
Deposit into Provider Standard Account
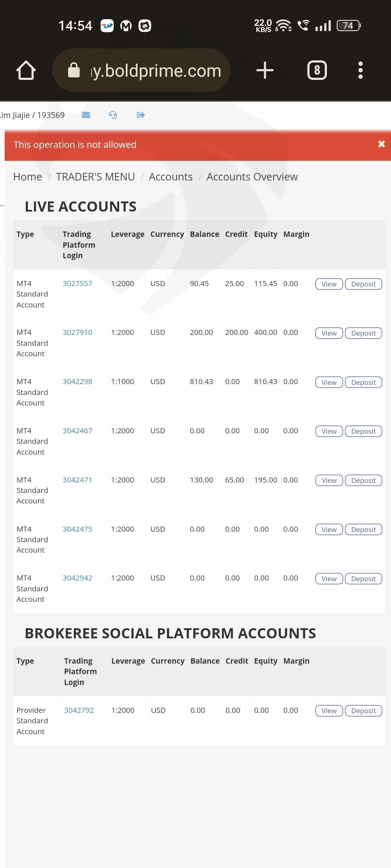363,711
